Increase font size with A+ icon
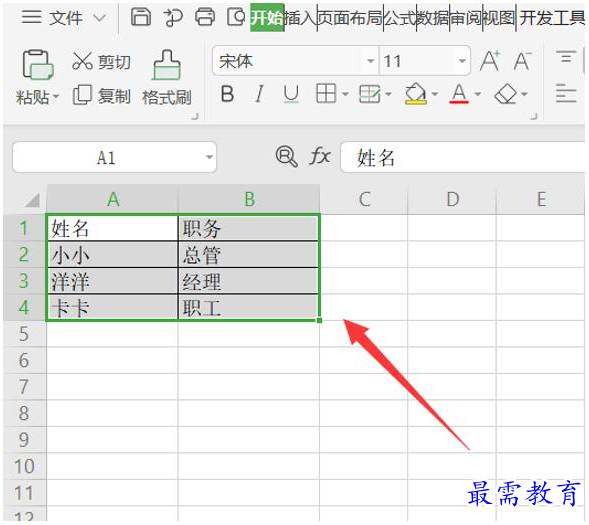 tap(490, 60)
